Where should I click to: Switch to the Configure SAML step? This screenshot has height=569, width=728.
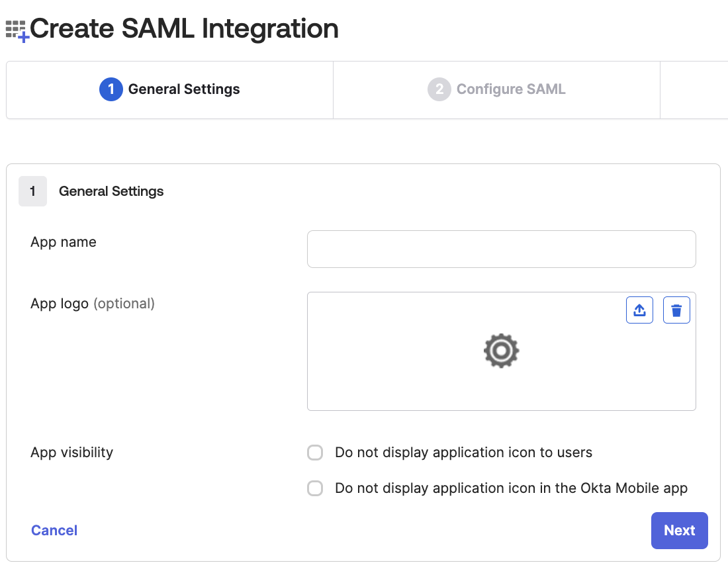tap(496, 89)
